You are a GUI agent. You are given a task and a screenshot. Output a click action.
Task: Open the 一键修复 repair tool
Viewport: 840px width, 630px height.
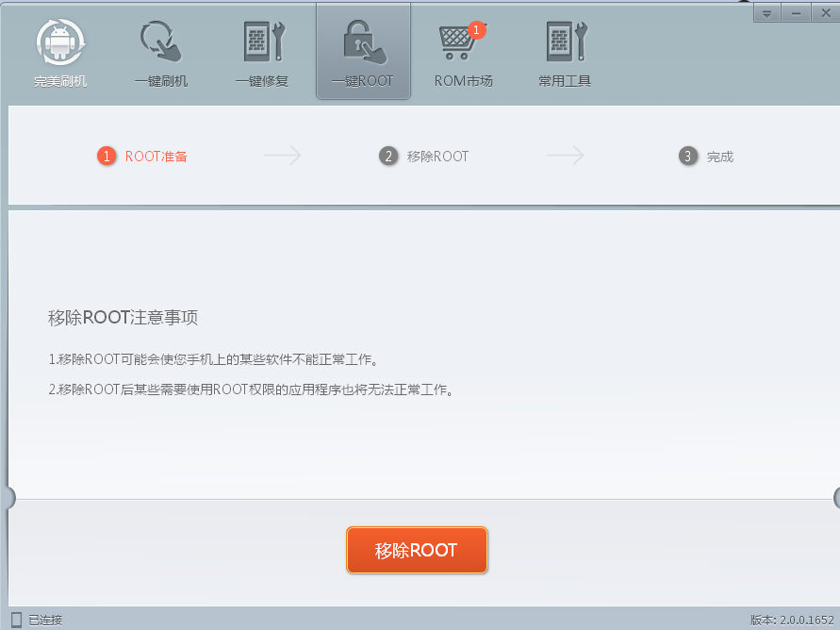(x=262, y=52)
